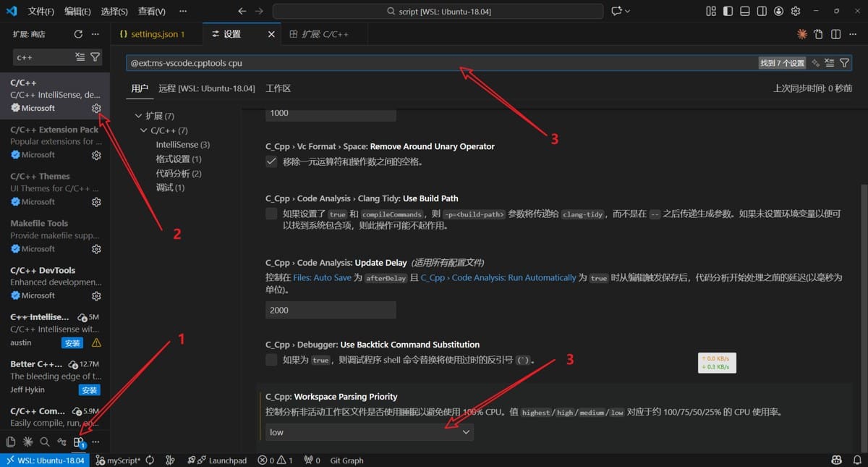Customize layout from the title bar icon
This screenshot has height=467, width=868.
click(x=711, y=12)
